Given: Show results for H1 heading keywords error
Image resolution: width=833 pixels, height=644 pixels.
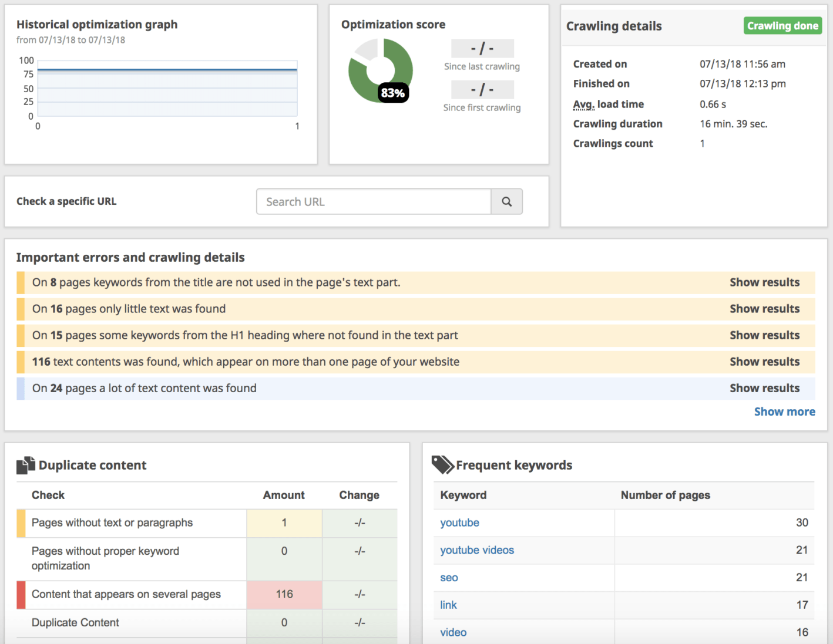Looking at the screenshot, I should pyautogui.click(x=764, y=335).
